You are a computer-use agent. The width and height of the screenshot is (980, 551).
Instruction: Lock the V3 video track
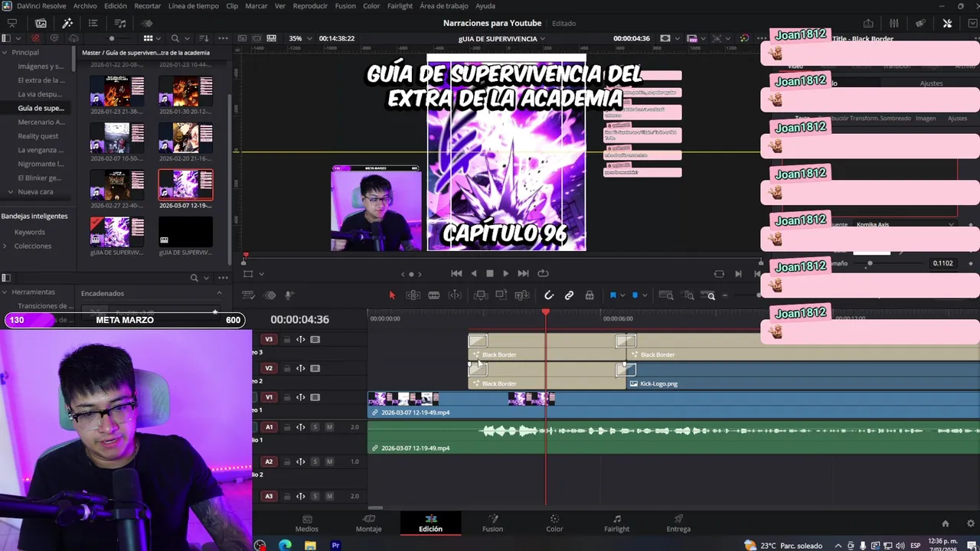(x=287, y=340)
